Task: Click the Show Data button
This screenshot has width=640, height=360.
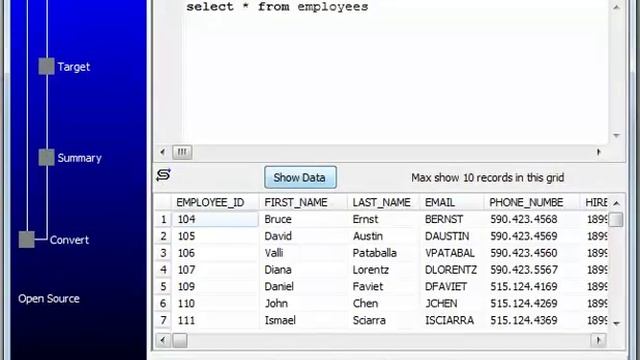Action: pos(300,177)
